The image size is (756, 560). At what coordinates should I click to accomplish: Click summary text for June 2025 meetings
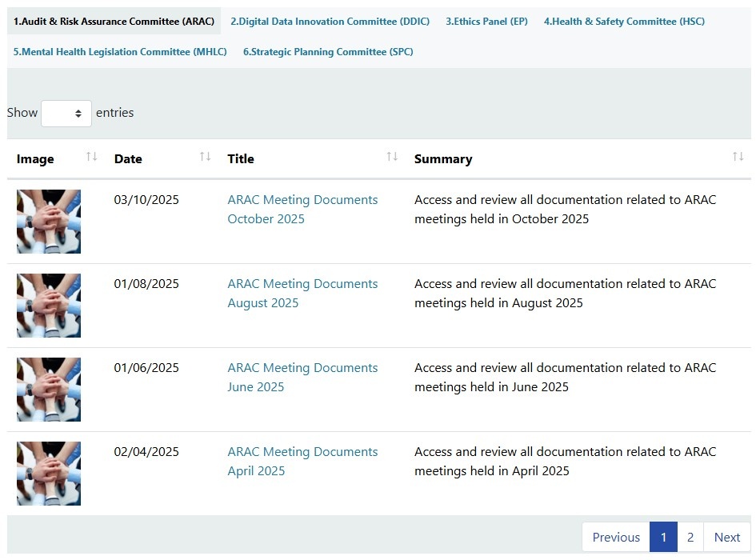click(x=565, y=377)
